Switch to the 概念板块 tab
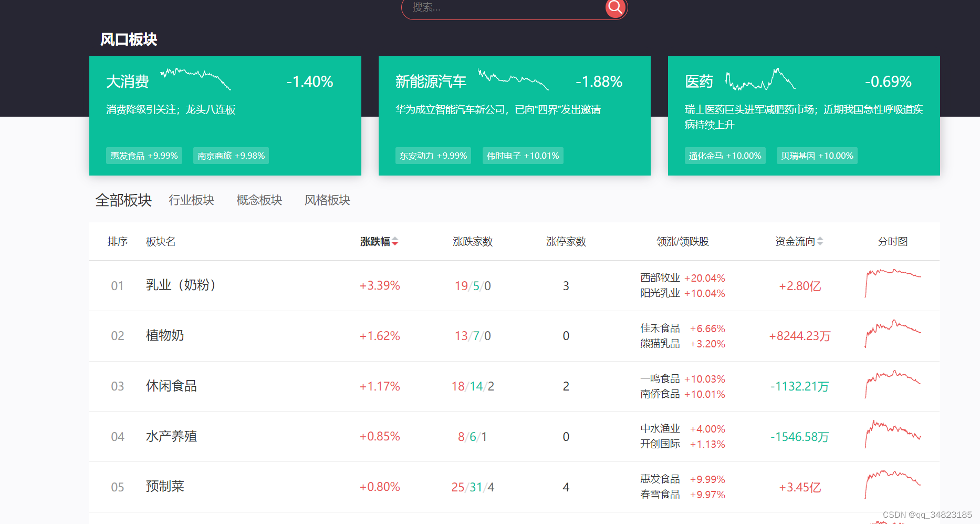Viewport: 980px width, 524px height. pyautogui.click(x=259, y=200)
